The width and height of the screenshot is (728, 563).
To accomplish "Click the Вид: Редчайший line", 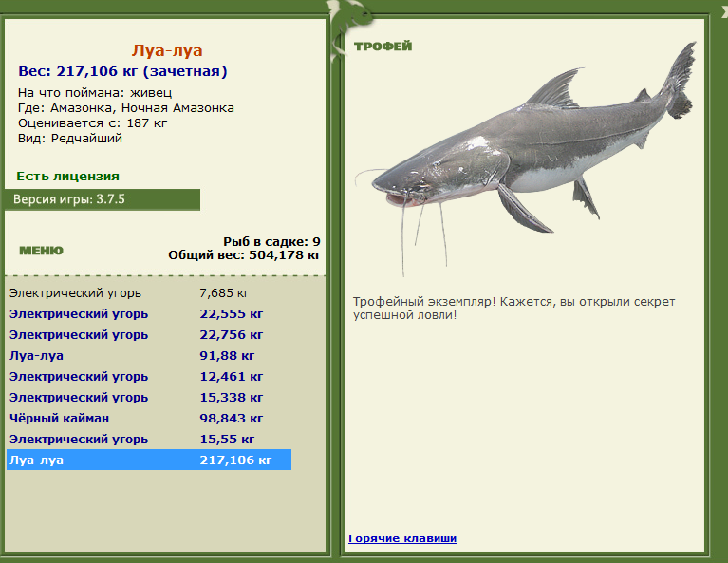I will point(70,139).
